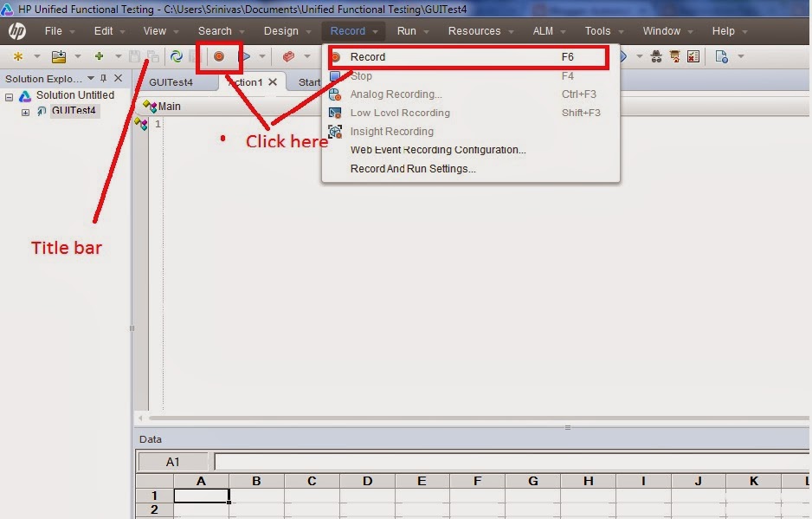Screen dimensions: 812x519
Task: View test results using the results grid icon
Action: [693, 55]
